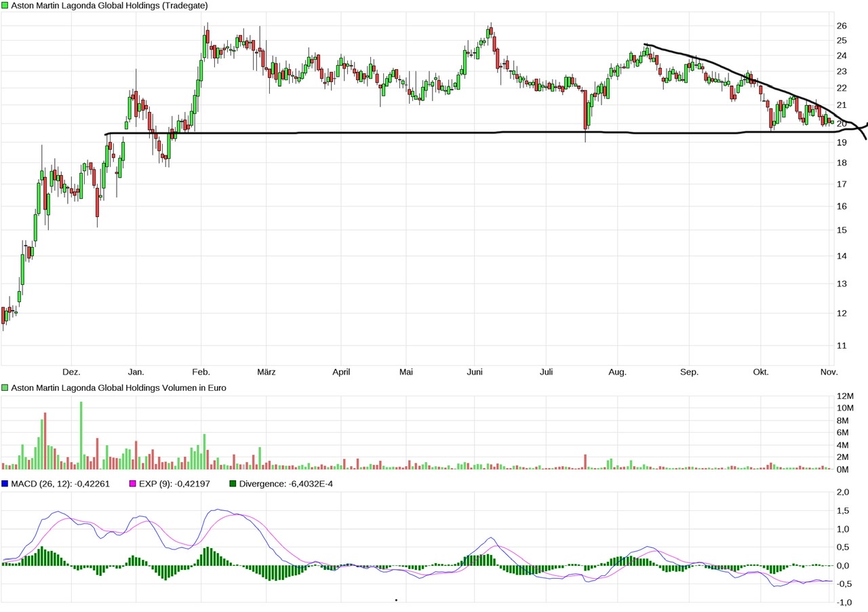Click the '14' price axis label

click(842, 256)
